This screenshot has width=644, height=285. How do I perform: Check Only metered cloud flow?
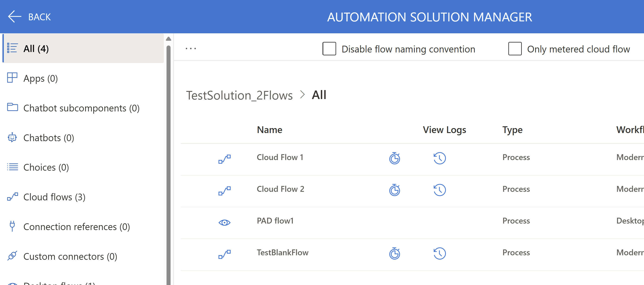pyautogui.click(x=515, y=49)
